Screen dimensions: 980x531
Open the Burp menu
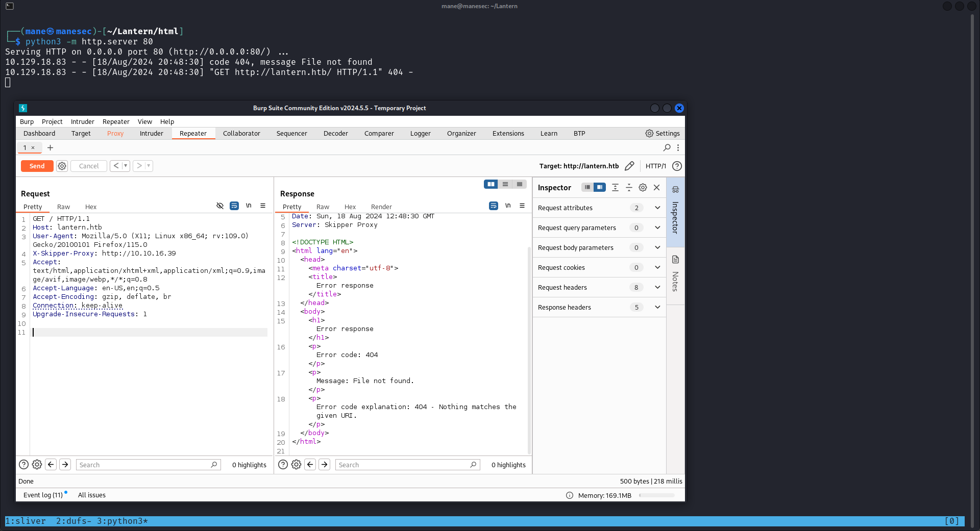(27, 122)
